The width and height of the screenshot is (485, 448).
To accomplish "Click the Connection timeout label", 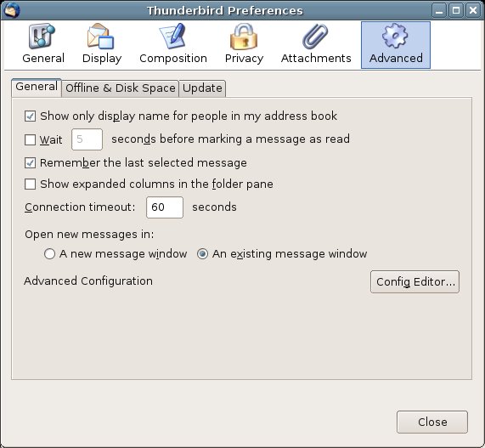I will tap(80, 207).
